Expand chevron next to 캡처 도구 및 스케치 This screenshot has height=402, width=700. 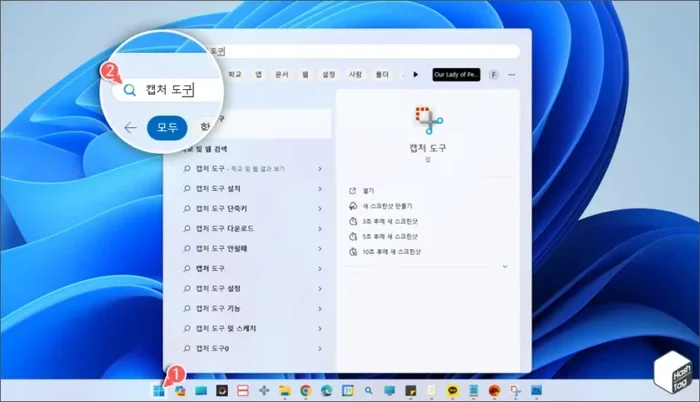pos(320,329)
